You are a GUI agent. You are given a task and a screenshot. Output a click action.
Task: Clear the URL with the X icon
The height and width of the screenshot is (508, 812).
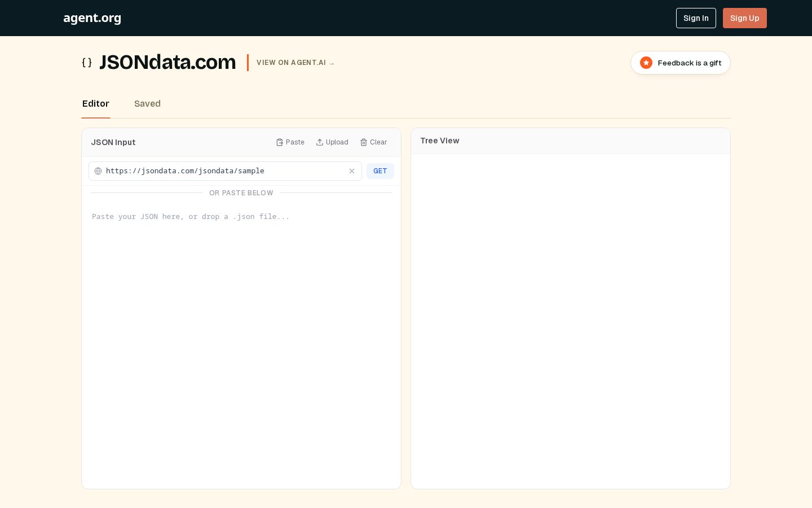tap(352, 171)
